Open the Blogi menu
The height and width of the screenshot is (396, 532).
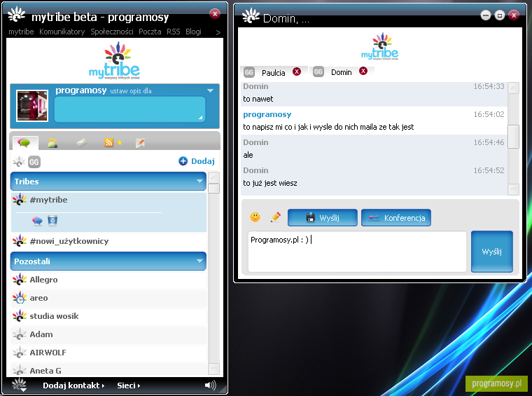[x=193, y=32]
